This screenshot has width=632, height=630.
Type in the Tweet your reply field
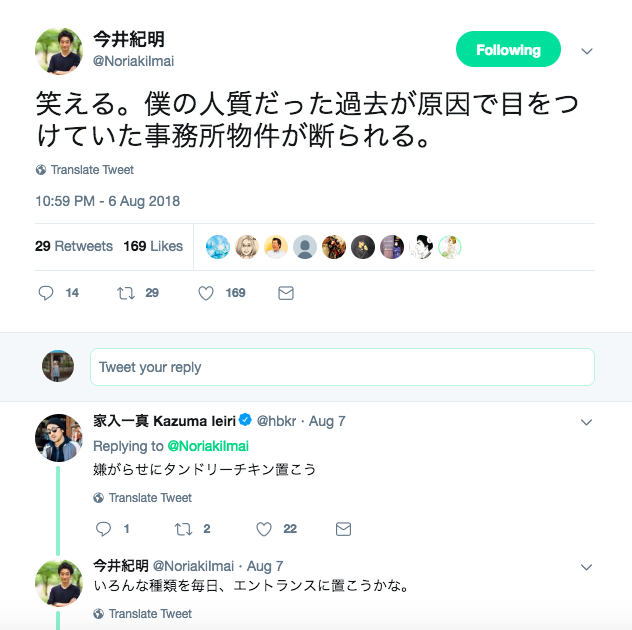click(x=342, y=367)
